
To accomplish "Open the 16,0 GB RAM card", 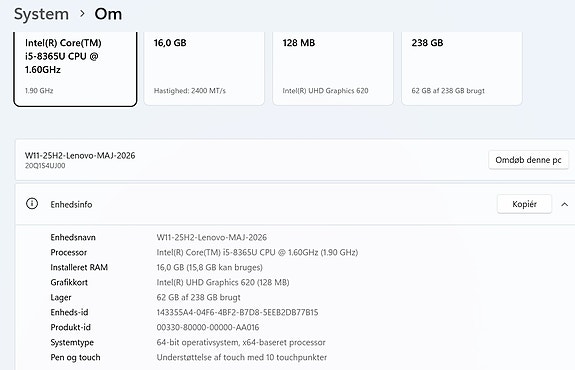I will click(204, 69).
